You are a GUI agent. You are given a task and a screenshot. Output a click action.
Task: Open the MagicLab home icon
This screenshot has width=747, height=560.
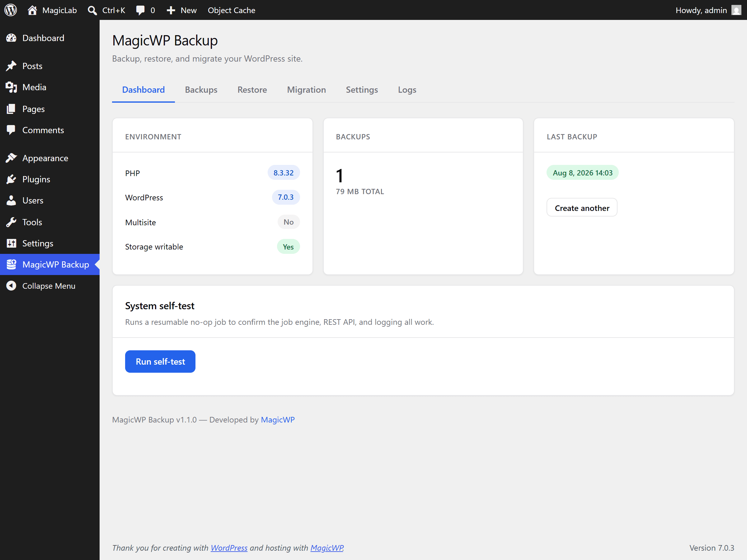click(x=32, y=10)
